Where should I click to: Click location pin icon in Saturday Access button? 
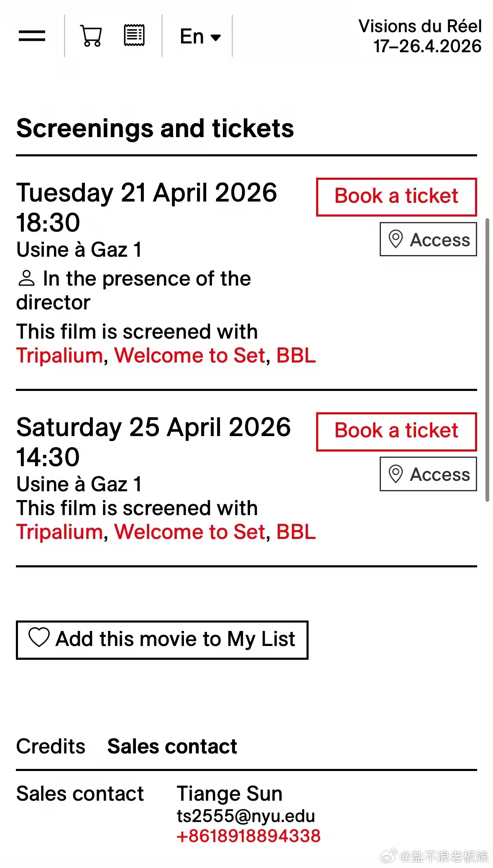click(x=396, y=474)
